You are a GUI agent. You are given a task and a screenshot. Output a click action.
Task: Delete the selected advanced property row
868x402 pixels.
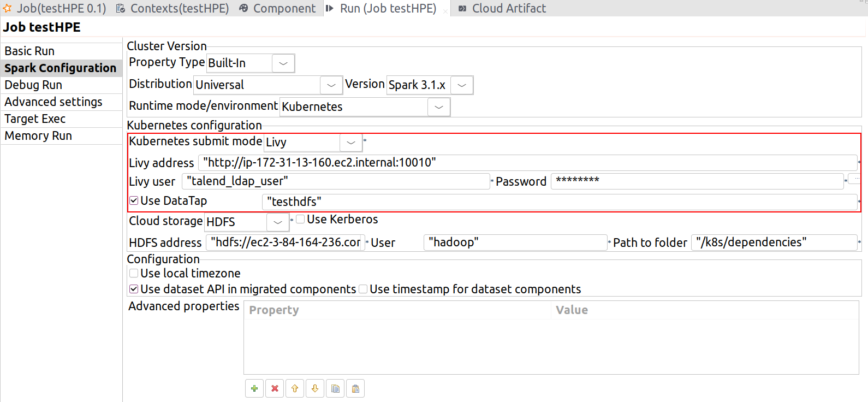(x=275, y=388)
